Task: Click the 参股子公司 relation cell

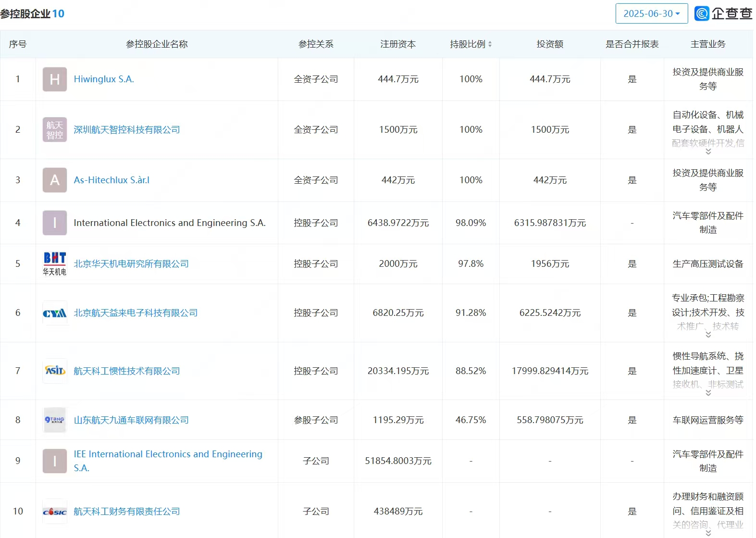Action: (x=316, y=420)
